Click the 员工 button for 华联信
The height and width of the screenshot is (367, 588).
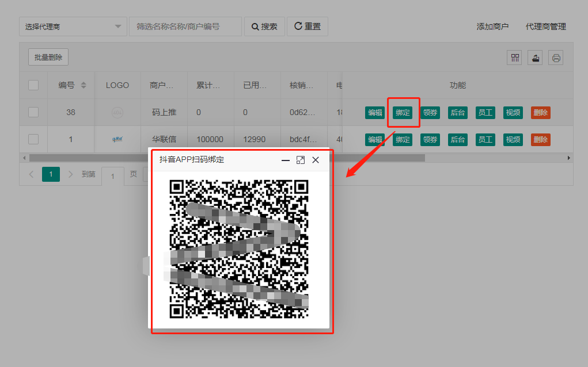click(485, 140)
